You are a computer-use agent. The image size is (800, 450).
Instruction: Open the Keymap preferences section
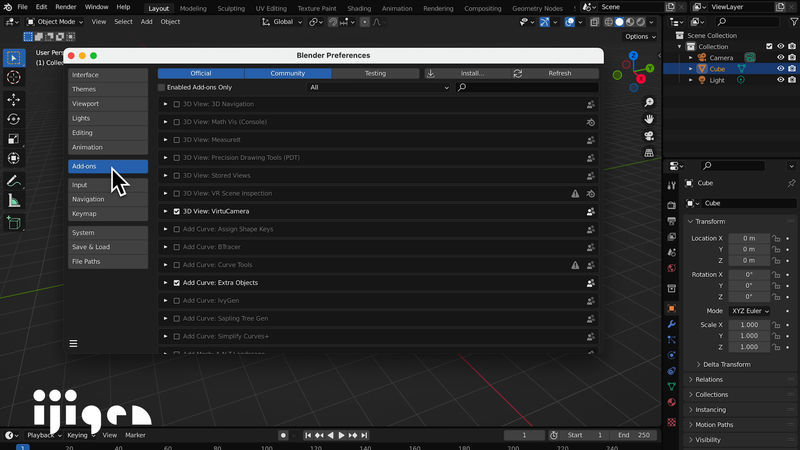pos(108,214)
